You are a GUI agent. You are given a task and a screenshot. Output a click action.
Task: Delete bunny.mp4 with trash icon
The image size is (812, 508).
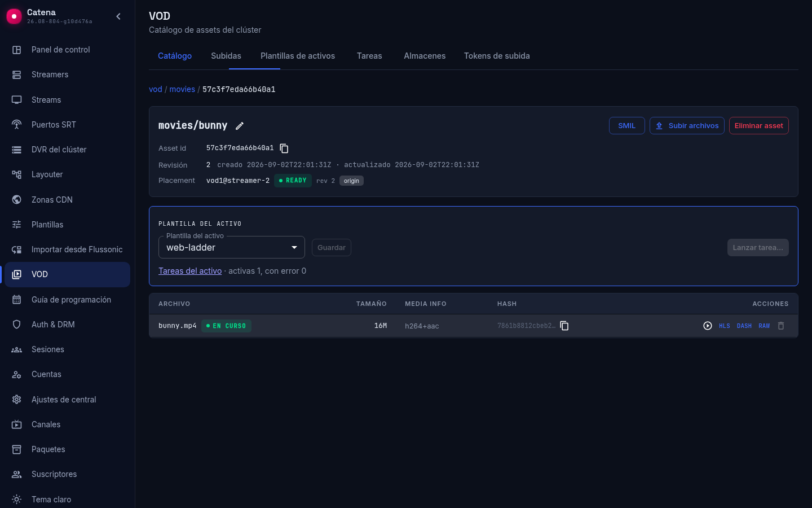pos(781,326)
